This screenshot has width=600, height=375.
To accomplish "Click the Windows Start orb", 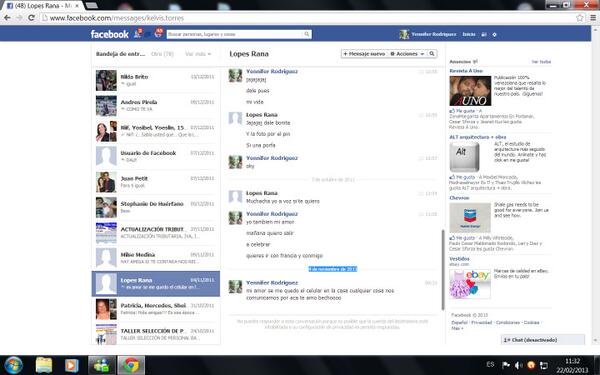I will pos(14,365).
